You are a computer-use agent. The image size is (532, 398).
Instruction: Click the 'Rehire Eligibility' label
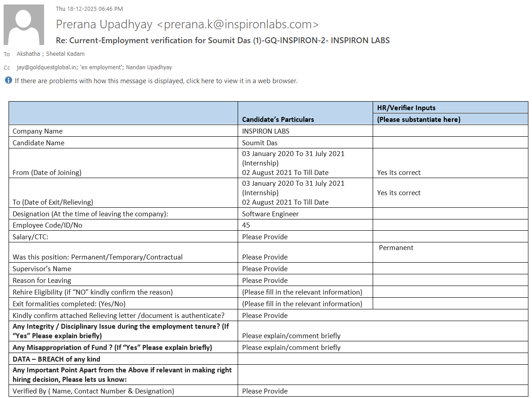click(x=93, y=292)
